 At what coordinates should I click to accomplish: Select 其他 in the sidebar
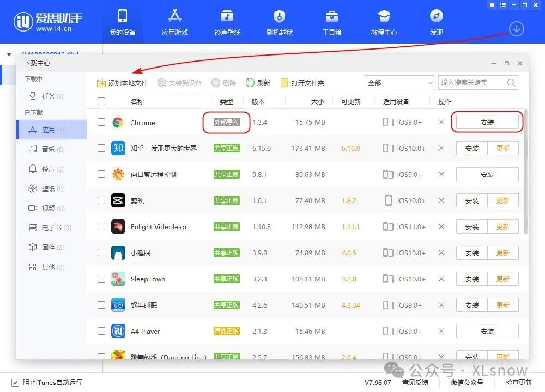[x=51, y=267]
